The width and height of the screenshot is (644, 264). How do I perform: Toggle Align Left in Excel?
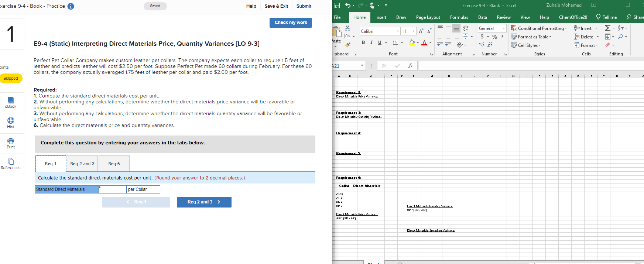coord(440,37)
